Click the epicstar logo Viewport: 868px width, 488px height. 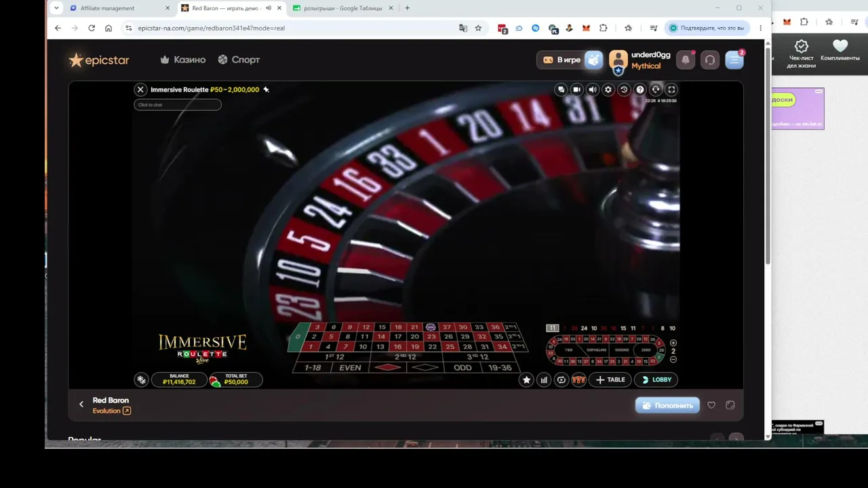pyautogui.click(x=99, y=60)
